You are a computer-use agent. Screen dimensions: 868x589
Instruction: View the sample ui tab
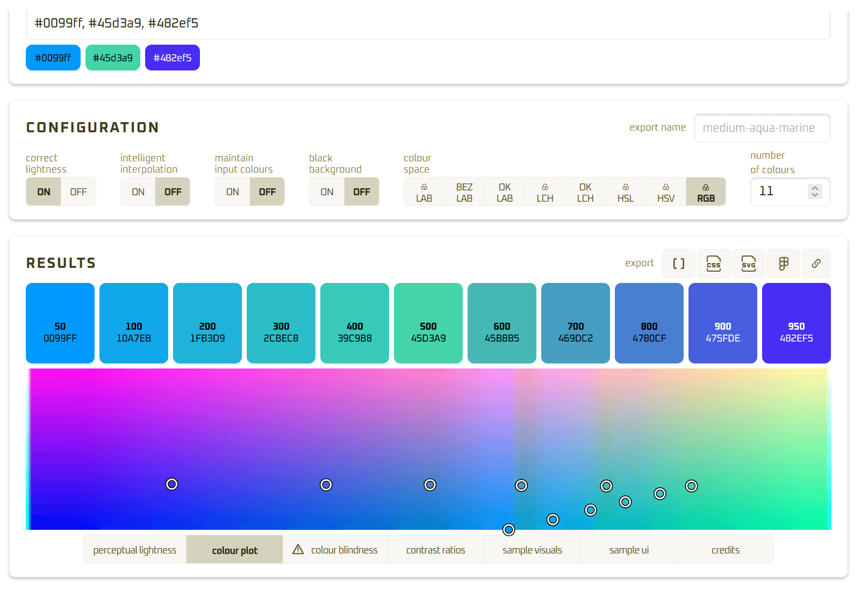point(629,550)
